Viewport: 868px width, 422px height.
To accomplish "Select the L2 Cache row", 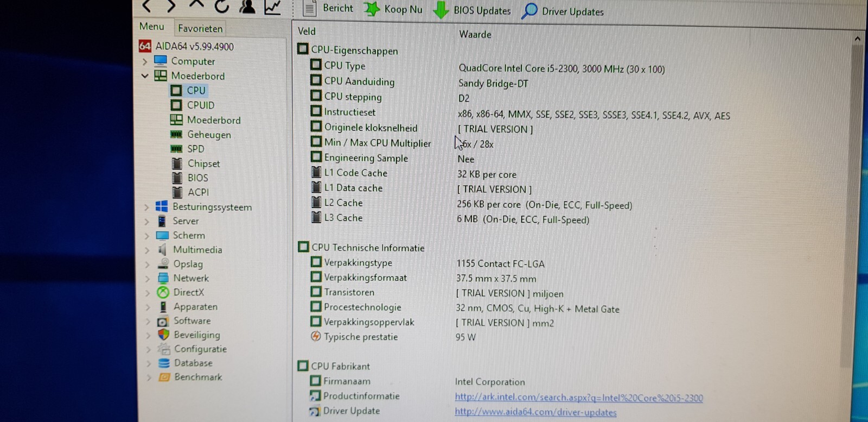I will click(471, 204).
